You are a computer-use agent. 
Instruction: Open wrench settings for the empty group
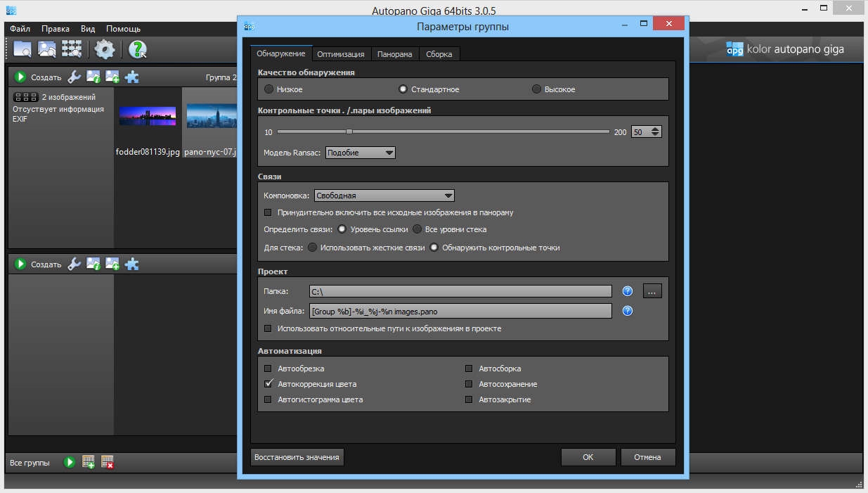pyautogui.click(x=74, y=264)
